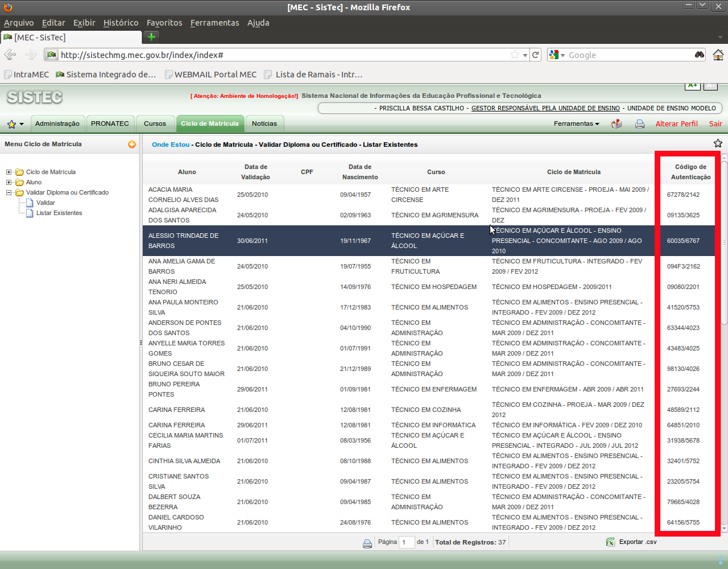Open Validar document icon in tree
Screen dimensions: 728x569
(x=30, y=203)
